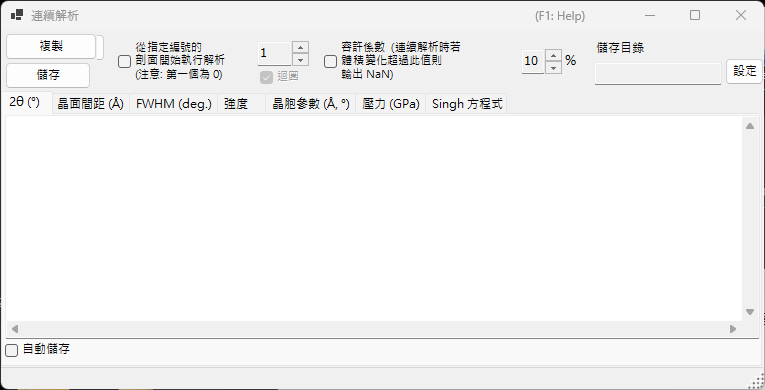Switch to the 壓力 (GPa) tab
Screen dimensions: 765x390
391,104
